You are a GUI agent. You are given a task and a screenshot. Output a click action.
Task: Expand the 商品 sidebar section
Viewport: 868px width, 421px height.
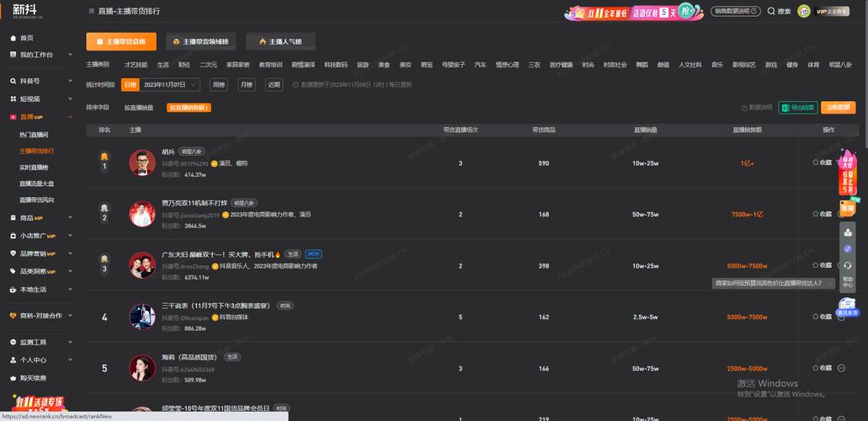click(x=71, y=218)
